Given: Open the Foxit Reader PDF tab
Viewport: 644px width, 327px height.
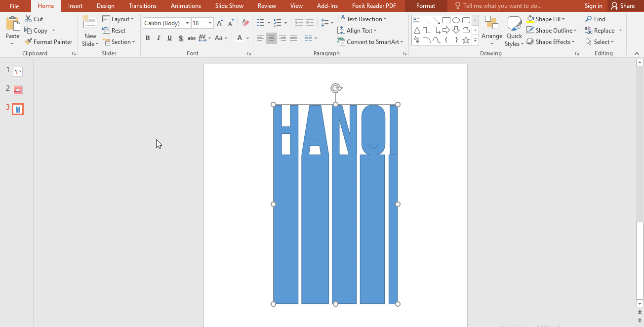Looking at the screenshot, I should (x=374, y=6).
